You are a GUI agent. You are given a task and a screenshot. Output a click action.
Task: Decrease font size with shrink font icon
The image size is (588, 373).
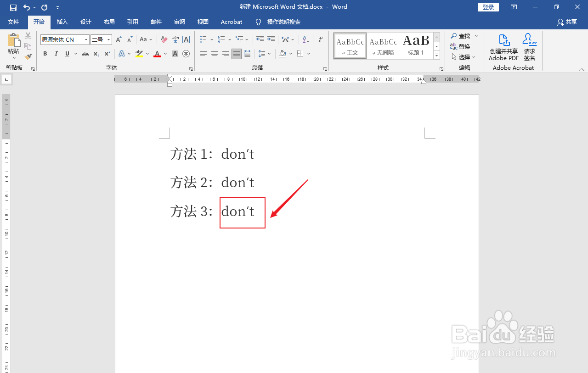pos(130,40)
